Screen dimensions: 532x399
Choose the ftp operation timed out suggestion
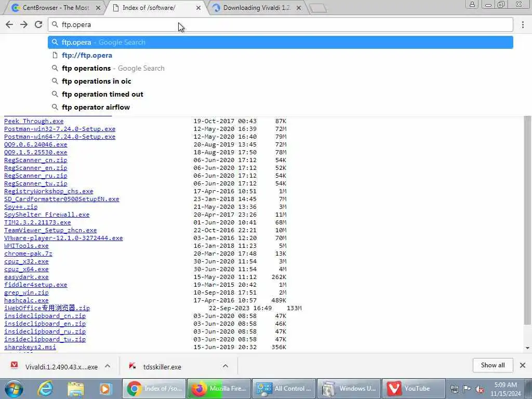(280, 94)
